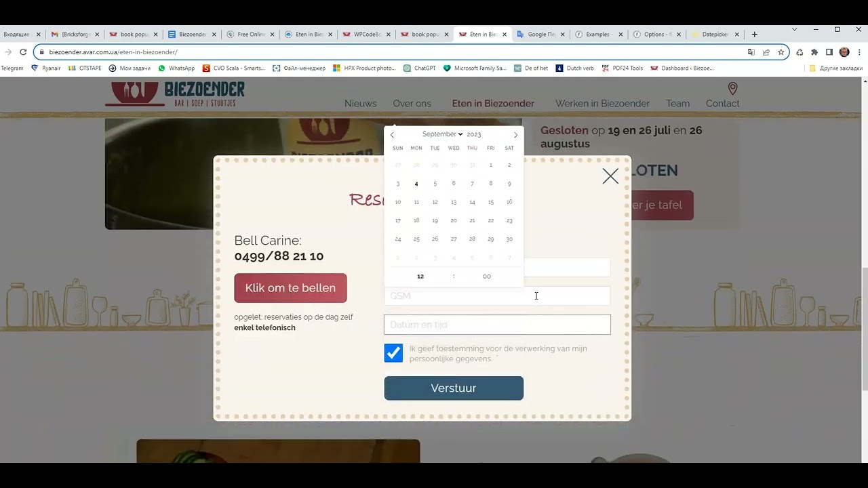Screen dimensions: 868x488
Task: Bookmark page using star icon
Action: (x=781, y=52)
